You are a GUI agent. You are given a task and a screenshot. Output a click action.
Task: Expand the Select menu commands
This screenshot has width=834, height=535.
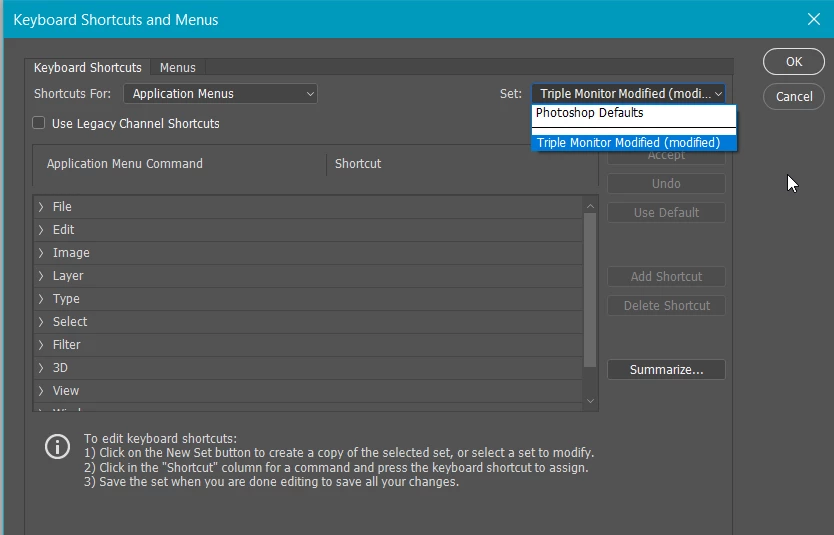point(41,322)
